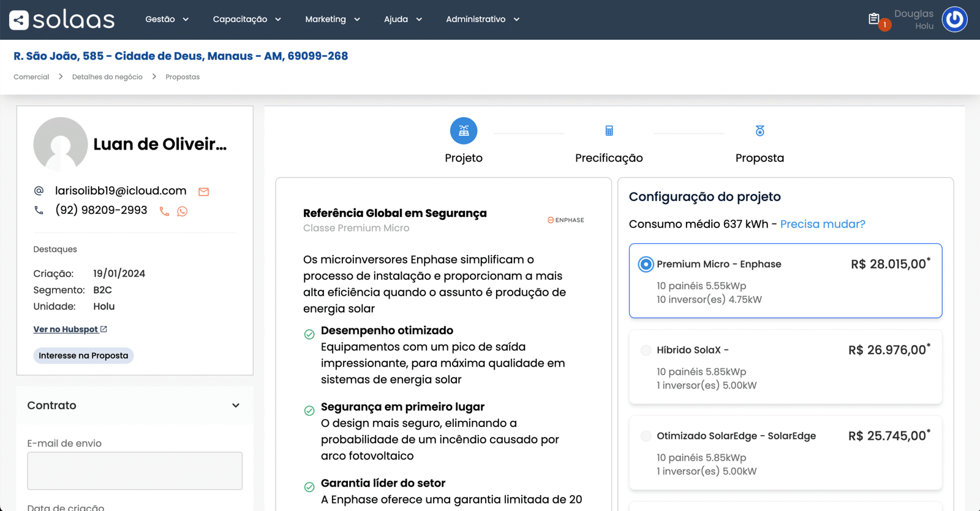Open WhatsApp chat icon for contact
Viewport: 980px width, 511px height.
[183, 211]
